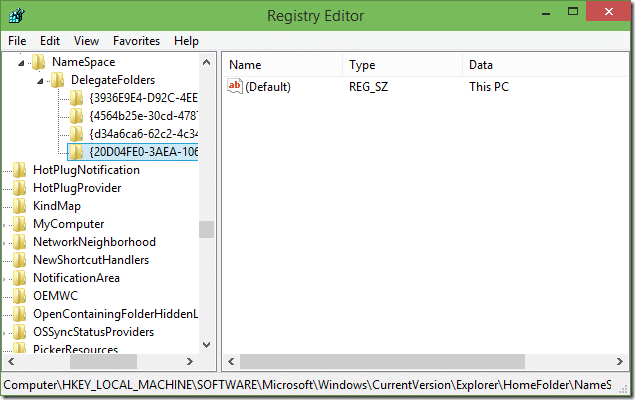
Task: Select the DelegateFolders key label
Action: [x=113, y=80]
